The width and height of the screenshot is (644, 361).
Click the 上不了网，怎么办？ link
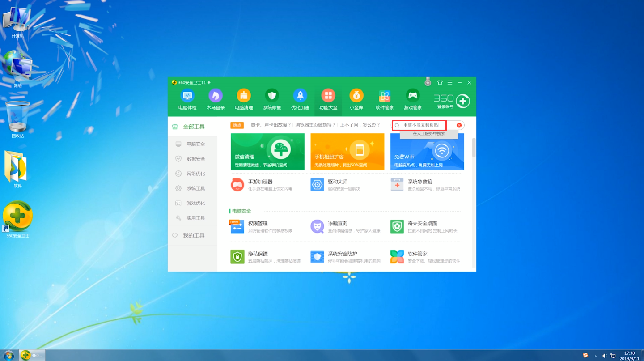(360, 125)
